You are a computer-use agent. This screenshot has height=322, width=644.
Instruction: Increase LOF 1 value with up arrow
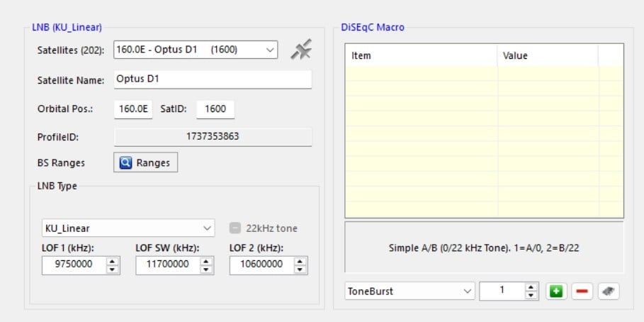pyautogui.click(x=113, y=261)
